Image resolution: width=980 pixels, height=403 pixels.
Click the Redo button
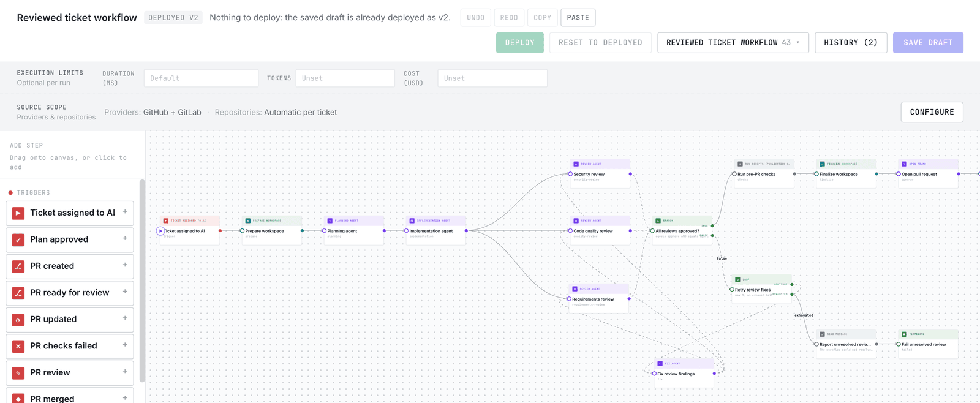point(509,18)
